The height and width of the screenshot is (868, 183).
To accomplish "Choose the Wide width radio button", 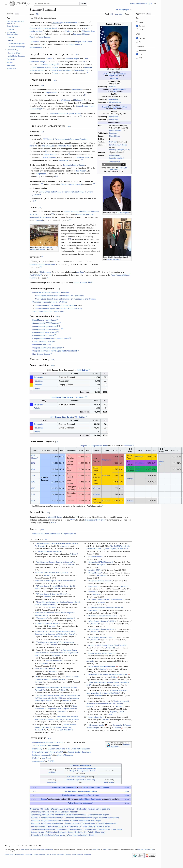I will coord(137,42).
